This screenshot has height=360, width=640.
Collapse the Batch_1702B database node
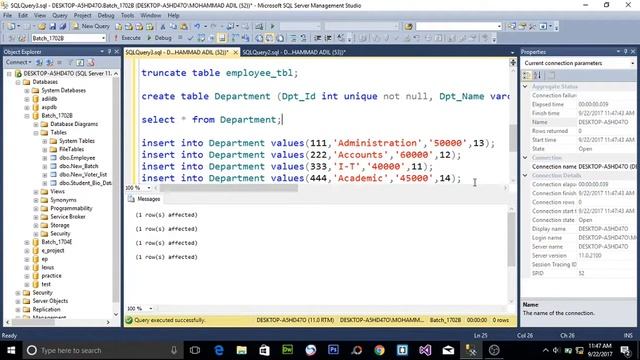[27, 116]
